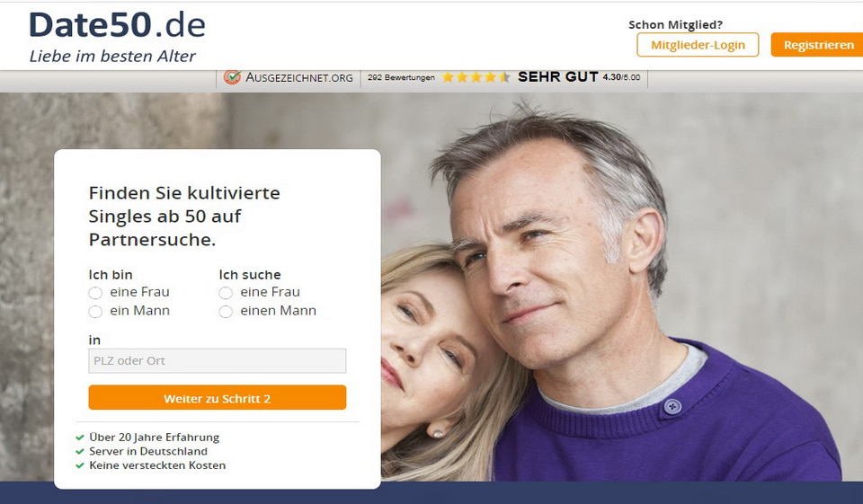863x504 pixels.
Task: Select 'ein Mann' under Ich bin
Action: (95, 312)
